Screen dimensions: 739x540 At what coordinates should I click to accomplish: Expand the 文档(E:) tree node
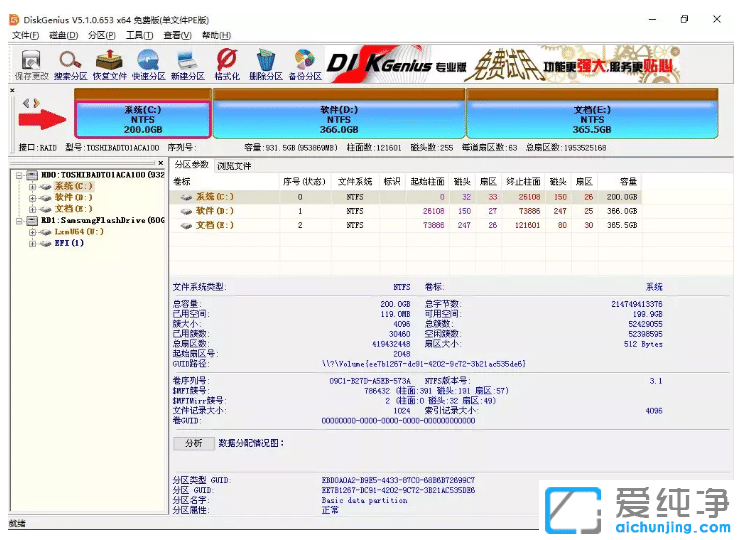[32, 209]
